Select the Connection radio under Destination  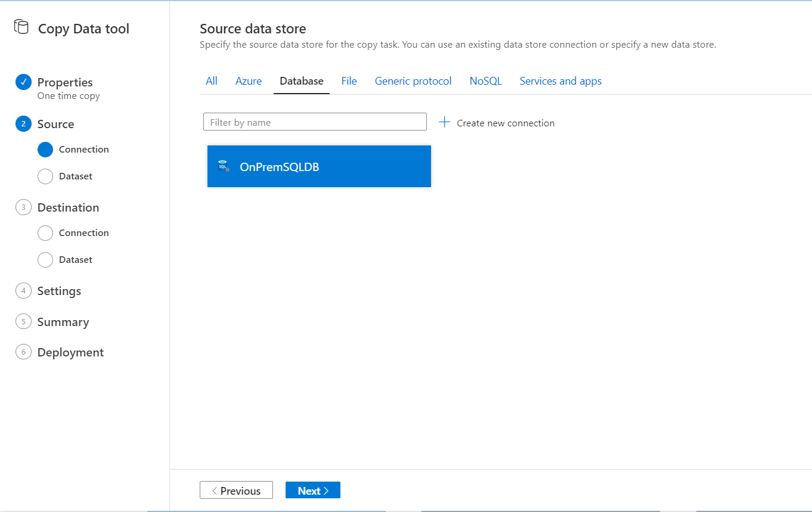click(45, 233)
